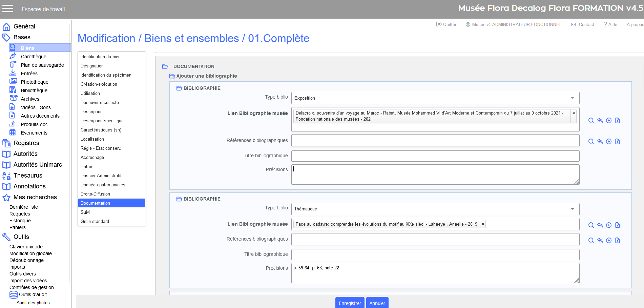Open the hamburger menu in top bar
This screenshot has width=644, height=308.
coord(7,9)
